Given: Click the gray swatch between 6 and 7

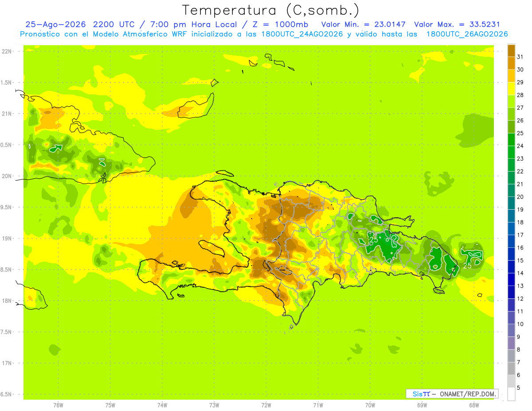Looking at the screenshot, I should (511, 368).
